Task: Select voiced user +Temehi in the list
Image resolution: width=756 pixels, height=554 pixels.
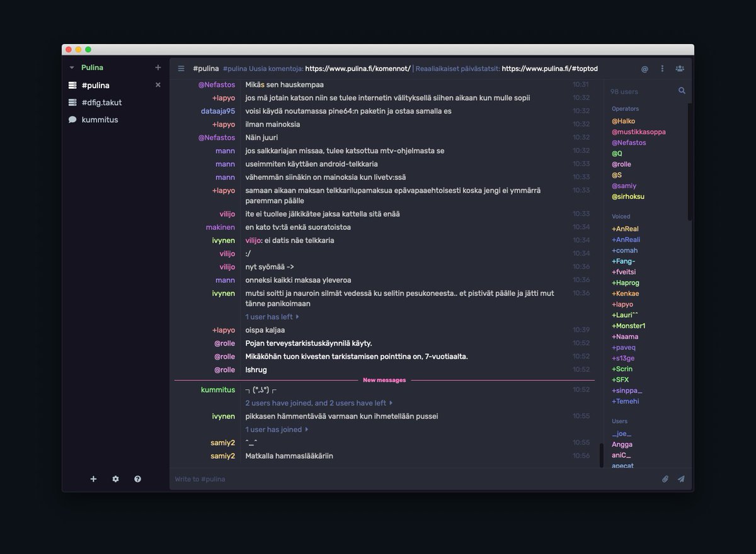Action: [625, 401]
